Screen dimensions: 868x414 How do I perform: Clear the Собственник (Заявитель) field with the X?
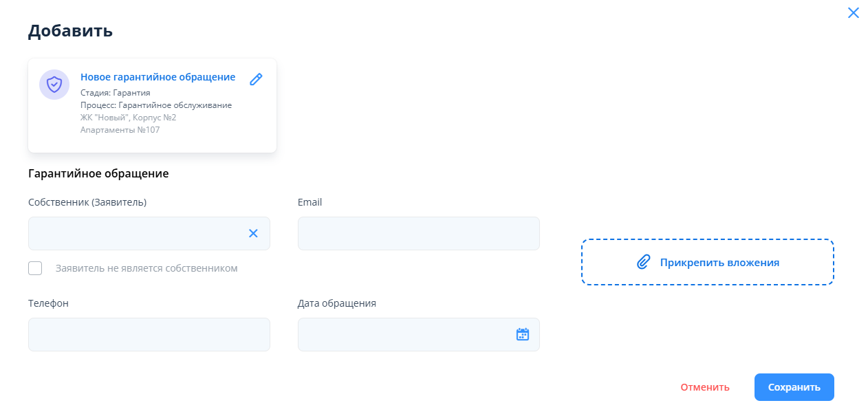(x=253, y=233)
